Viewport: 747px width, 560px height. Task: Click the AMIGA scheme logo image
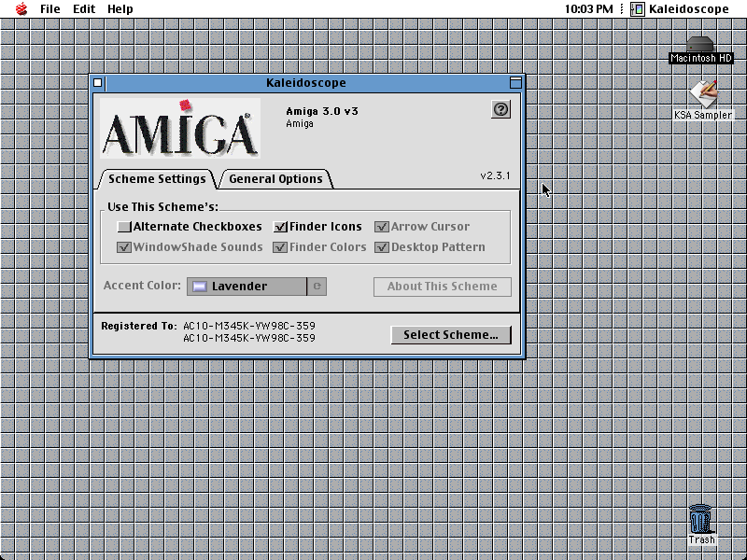(x=180, y=128)
